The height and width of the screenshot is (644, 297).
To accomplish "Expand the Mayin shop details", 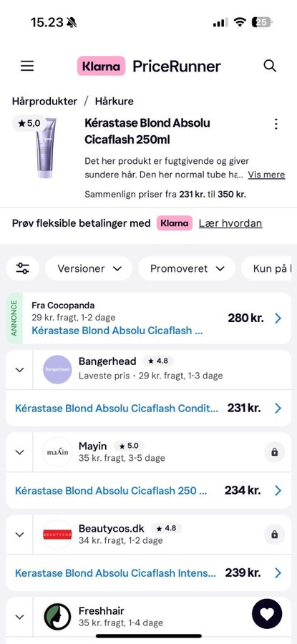I will 19,452.
